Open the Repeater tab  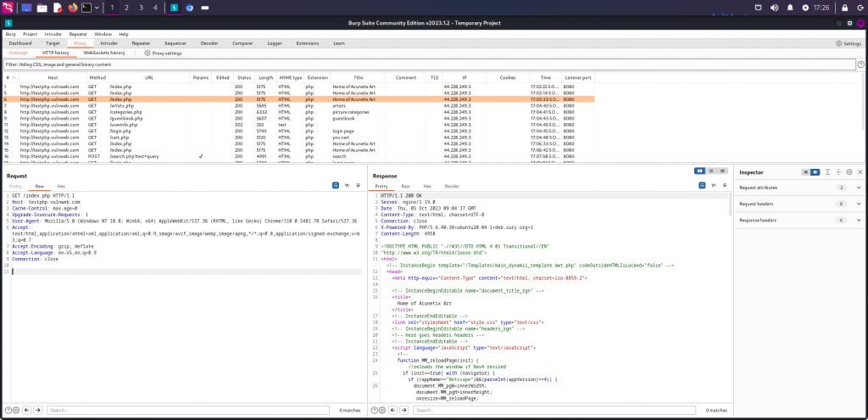(140, 42)
